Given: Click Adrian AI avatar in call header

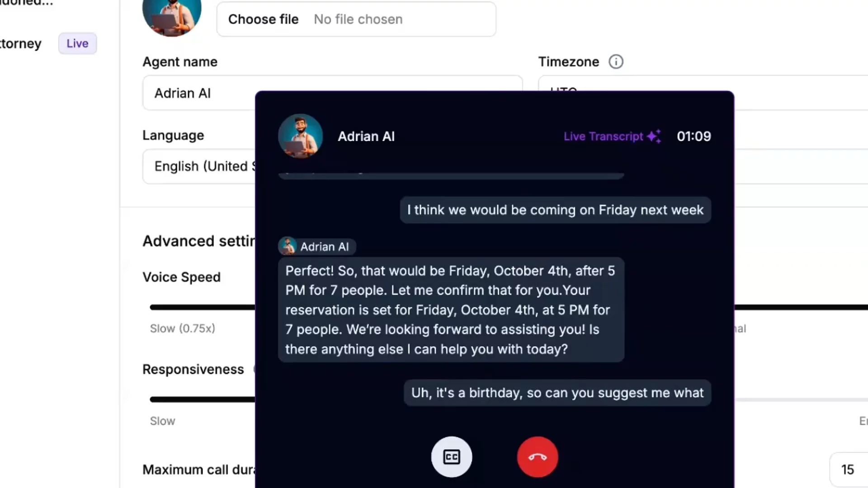Looking at the screenshot, I should (300, 136).
